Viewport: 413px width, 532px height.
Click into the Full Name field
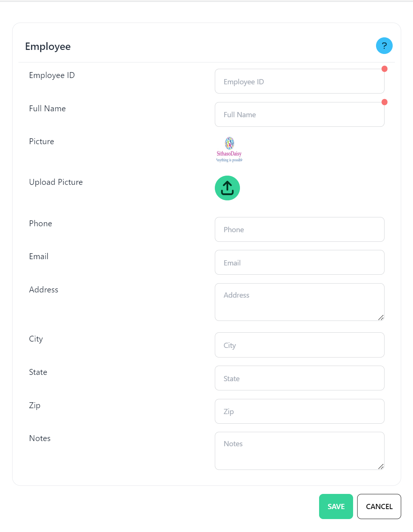pos(299,115)
